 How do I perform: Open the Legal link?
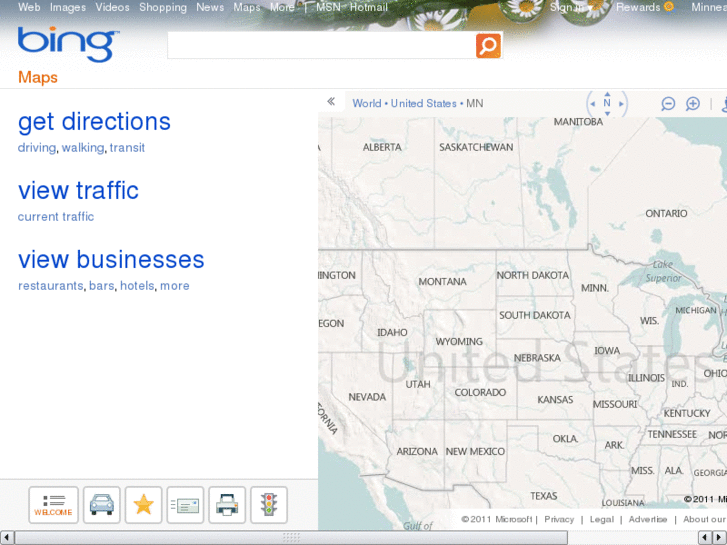click(x=602, y=519)
